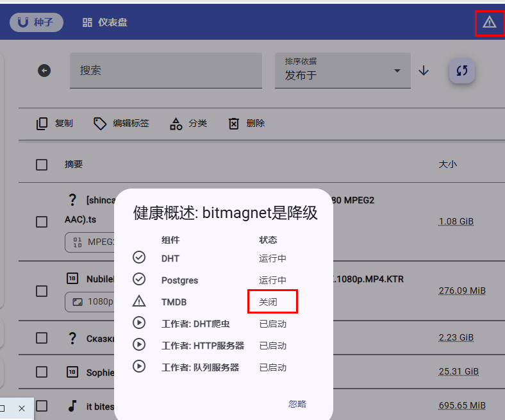Toggle the select-all checkbox beside 摘要

pyautogui.click(x=42, y=165)
